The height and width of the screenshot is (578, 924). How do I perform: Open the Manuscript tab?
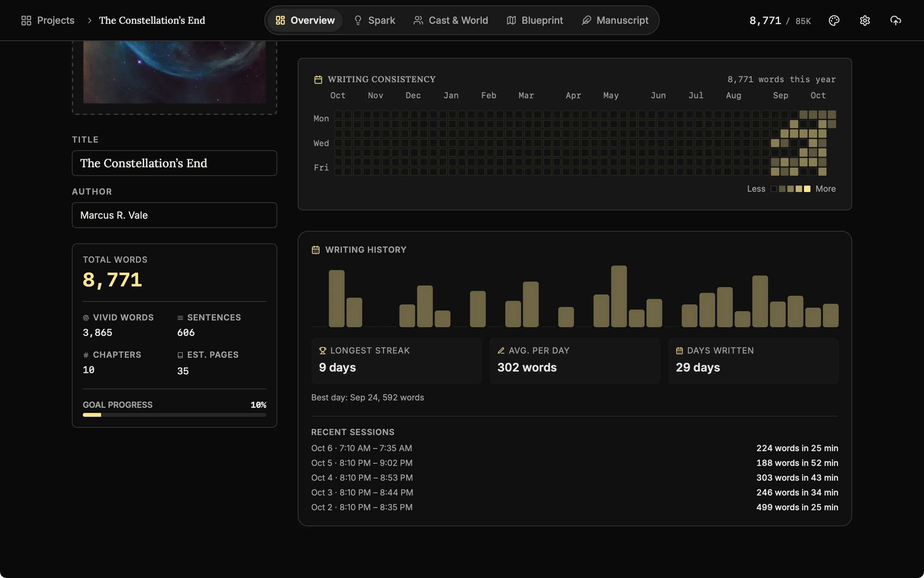pyautogui.click(x=615, y=20)
